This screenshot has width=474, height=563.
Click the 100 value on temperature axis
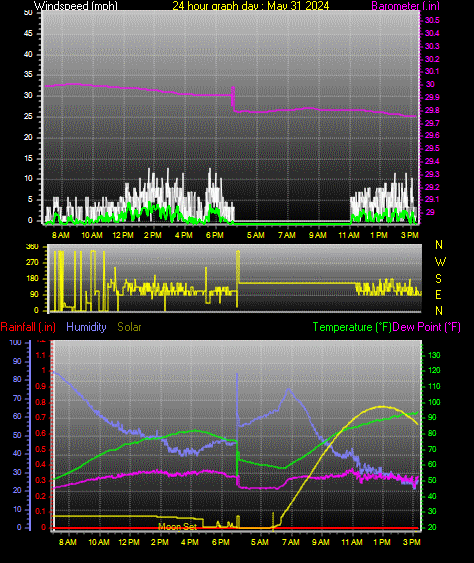pos(434,402)
